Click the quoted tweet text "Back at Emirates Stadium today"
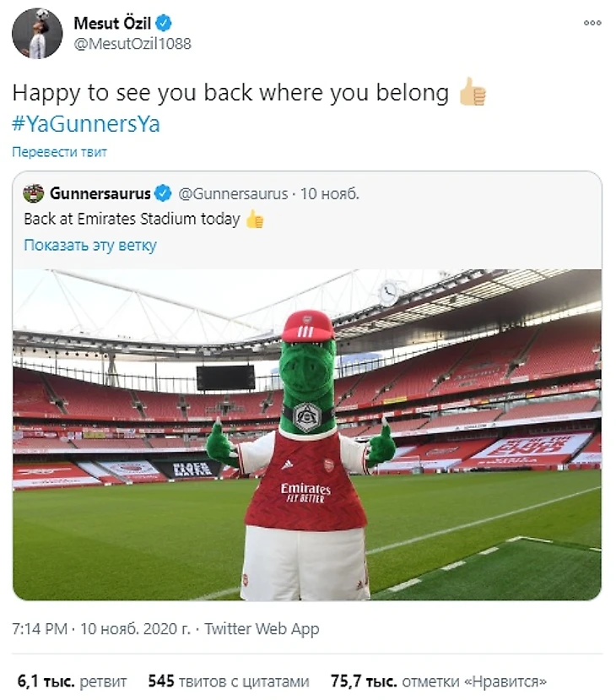Viewport: 616px width, 700px height. coord(132,220)
